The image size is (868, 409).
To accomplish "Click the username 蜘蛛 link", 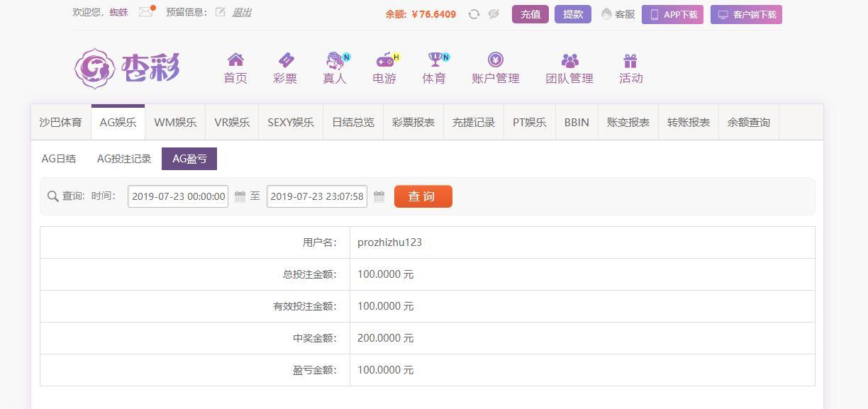I will [119, 12].
